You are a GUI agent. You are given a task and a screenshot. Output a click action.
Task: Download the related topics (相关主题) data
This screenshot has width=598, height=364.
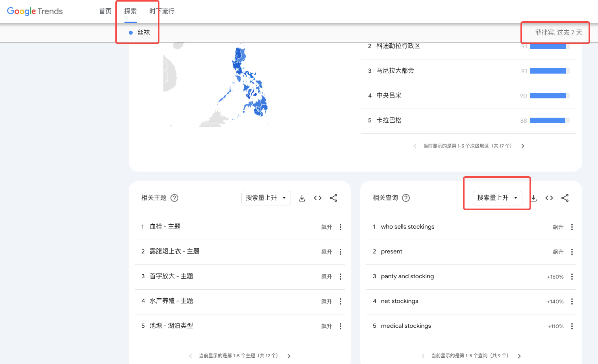tap(302, 198)
